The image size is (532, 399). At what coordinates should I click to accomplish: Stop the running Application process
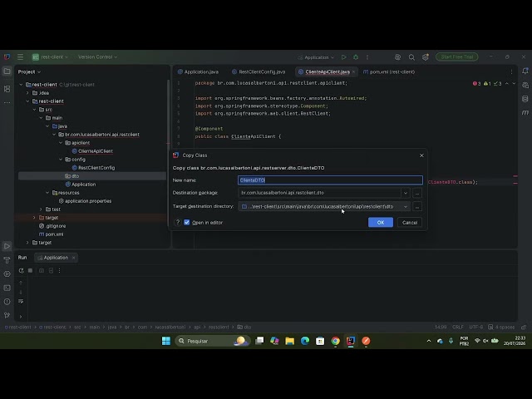(30, 270)
